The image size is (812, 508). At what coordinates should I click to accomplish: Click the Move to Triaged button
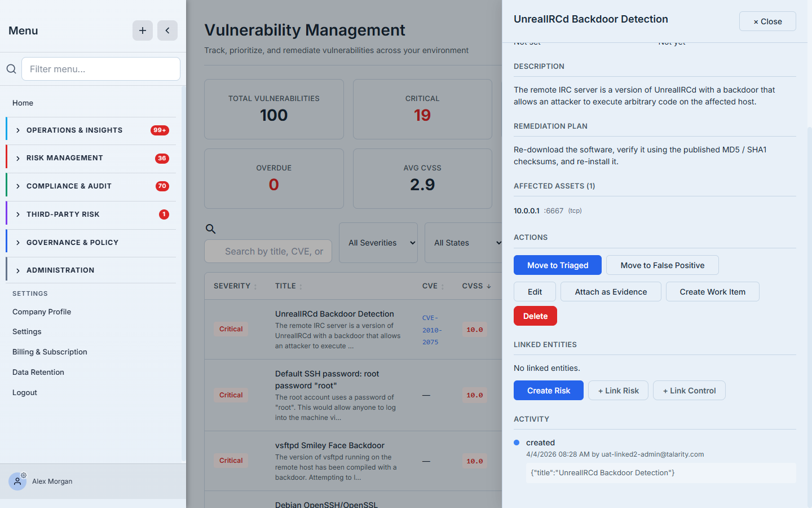(x=558, y=265)
